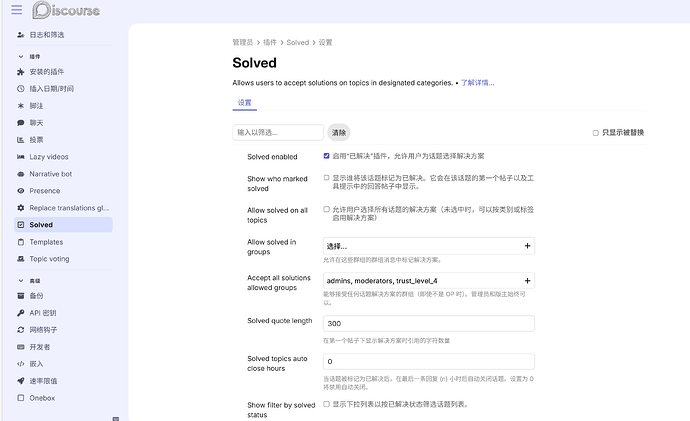
Task: Collapse the 高级 sidebar section
Action: 21,281
